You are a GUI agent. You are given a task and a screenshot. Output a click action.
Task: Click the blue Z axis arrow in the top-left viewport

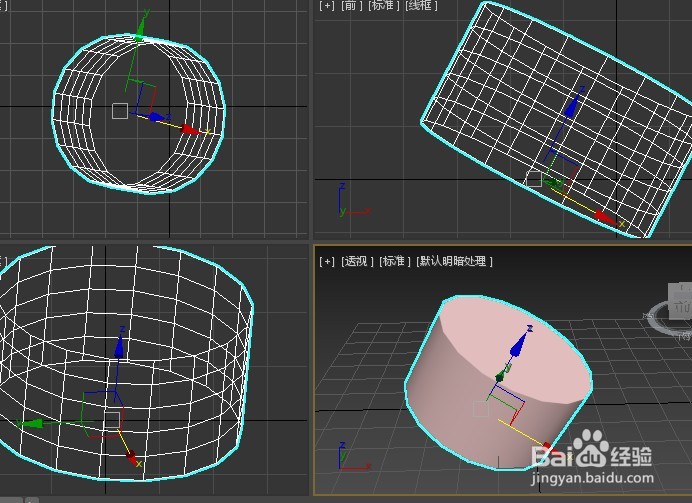(x=157, y=117)
